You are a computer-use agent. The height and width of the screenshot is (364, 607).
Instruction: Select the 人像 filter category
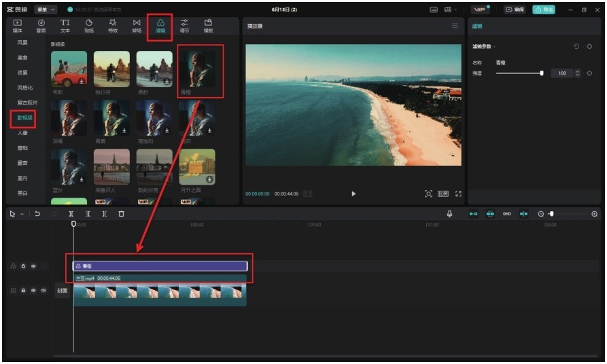pyautogui.click(x=22, y=133)
